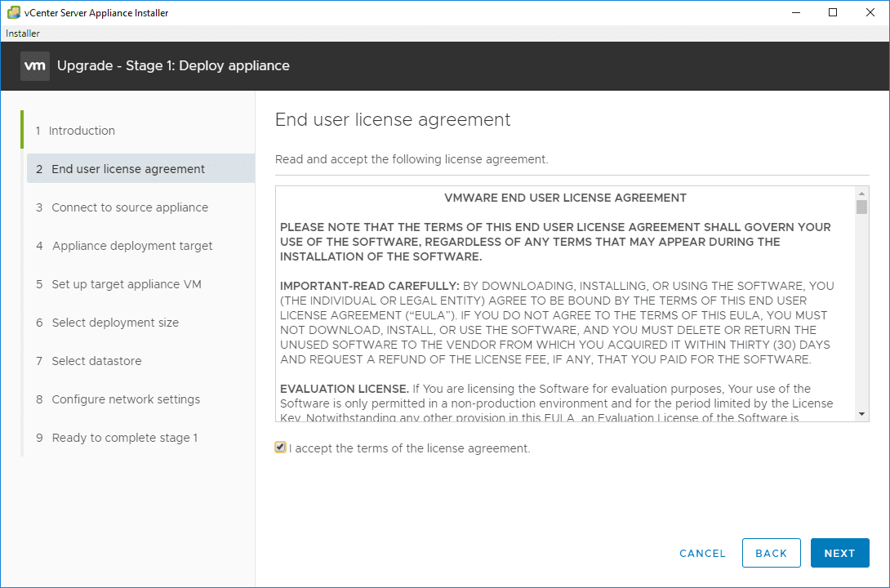Select Configure network settings step
The width and height of the screenshot is (890, 588).
pos(126,399)
